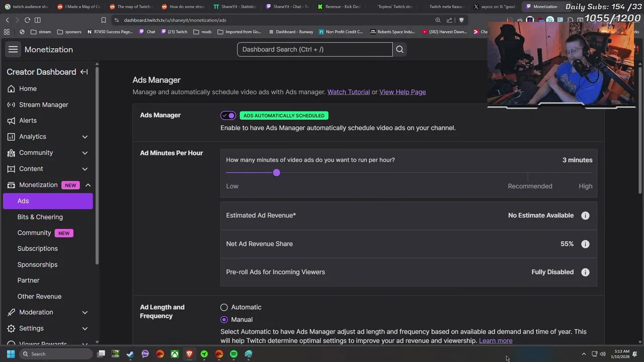Click the Watch Tutorial link
Image resolution: width=644 pixels, height=362 pixels.
click(348, 92)
